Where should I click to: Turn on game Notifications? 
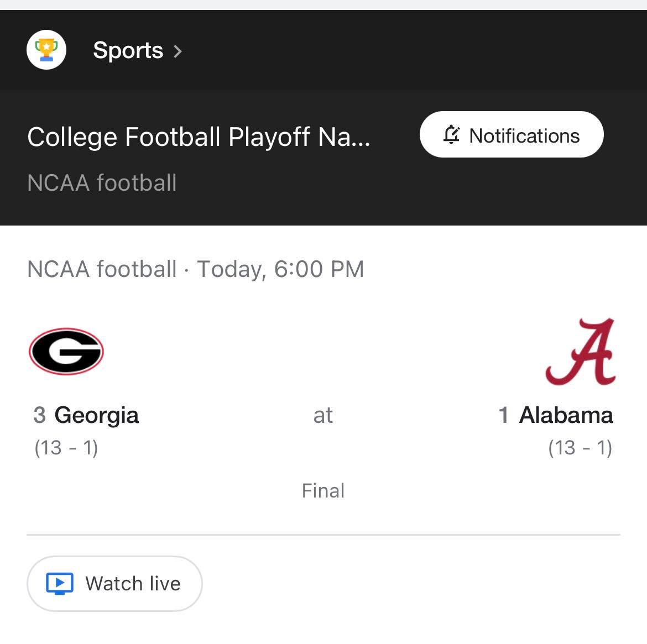pos(512,135)
